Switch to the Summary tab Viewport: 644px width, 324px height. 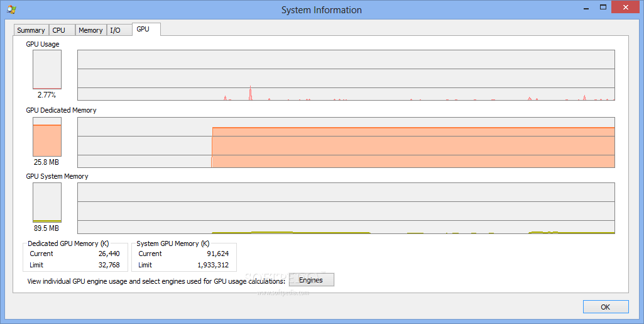click(x=31, y=30)
